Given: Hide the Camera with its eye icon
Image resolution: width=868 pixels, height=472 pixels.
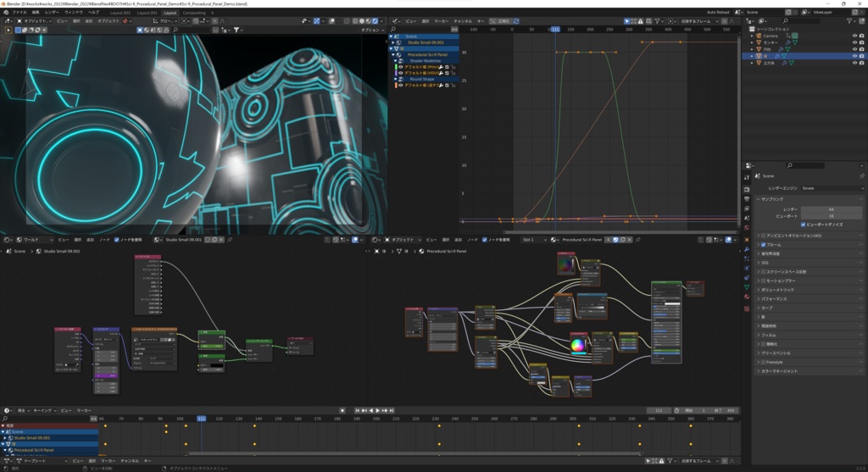Looking at the screenshot, I should pyautogui.click(x=854, y=36).
